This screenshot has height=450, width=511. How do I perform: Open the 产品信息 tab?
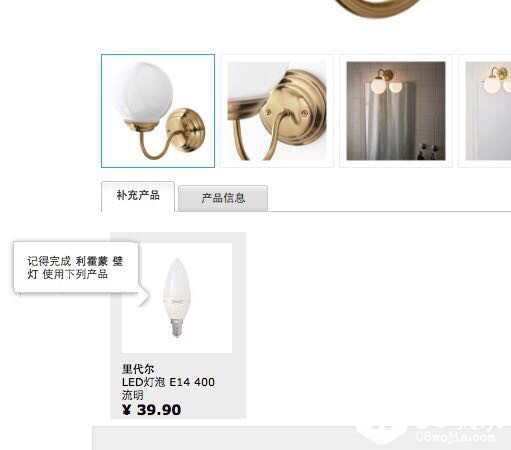pos(223,198)
